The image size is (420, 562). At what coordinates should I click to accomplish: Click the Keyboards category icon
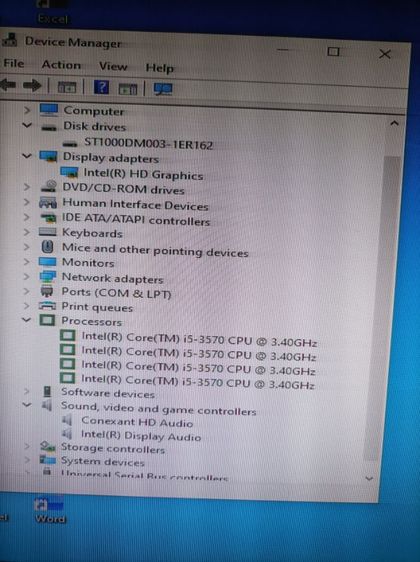[48, 232]
